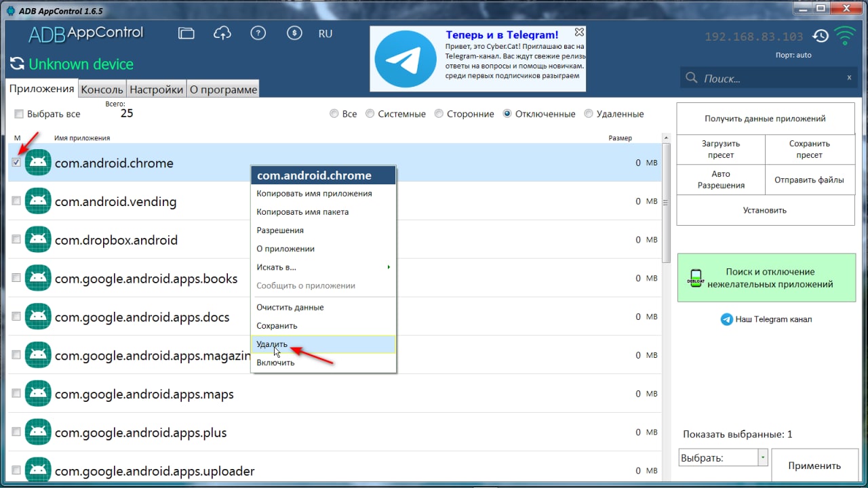Click the cloud upload icon
This screenshot has height=488, width=868.
pyautogui.click(x=222, y=33)
